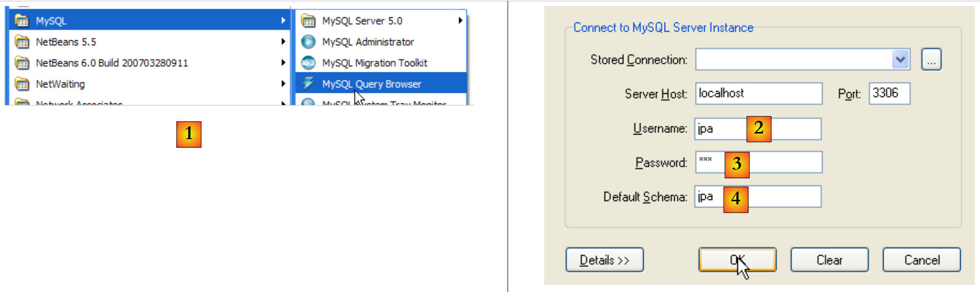Screen dimensions: 980x292
Task: Click the NetBeans 6.0 Build folder icon
Action: (22, 63)
